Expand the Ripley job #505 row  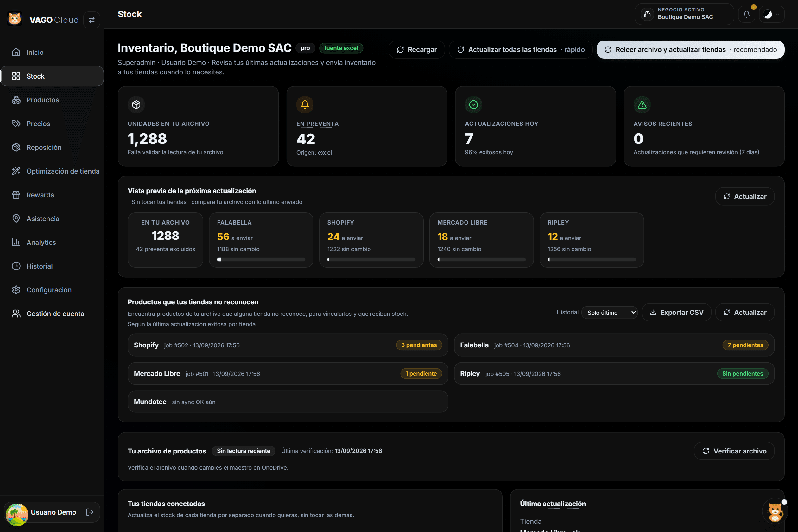click(614, 374)
